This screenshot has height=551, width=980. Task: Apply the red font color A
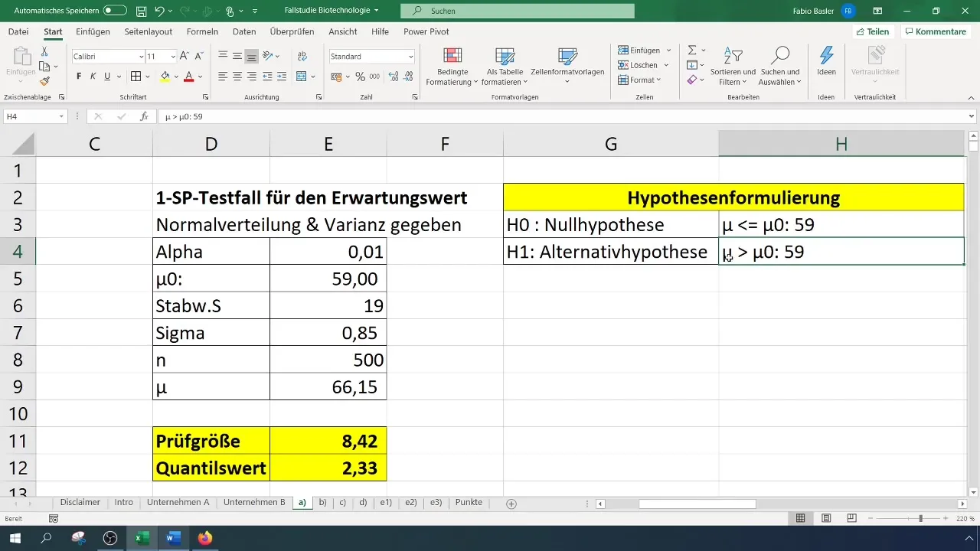[x=188, y=77]
